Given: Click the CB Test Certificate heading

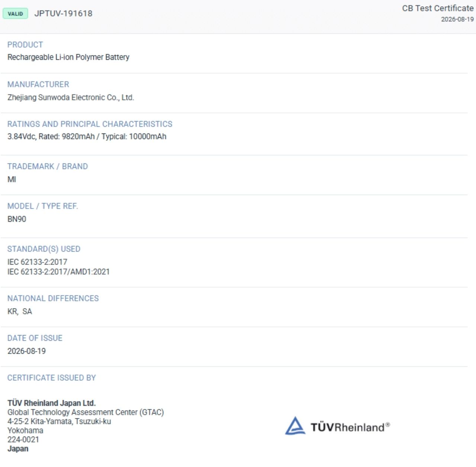Looking at the screenshot, I should click(438, 8).
